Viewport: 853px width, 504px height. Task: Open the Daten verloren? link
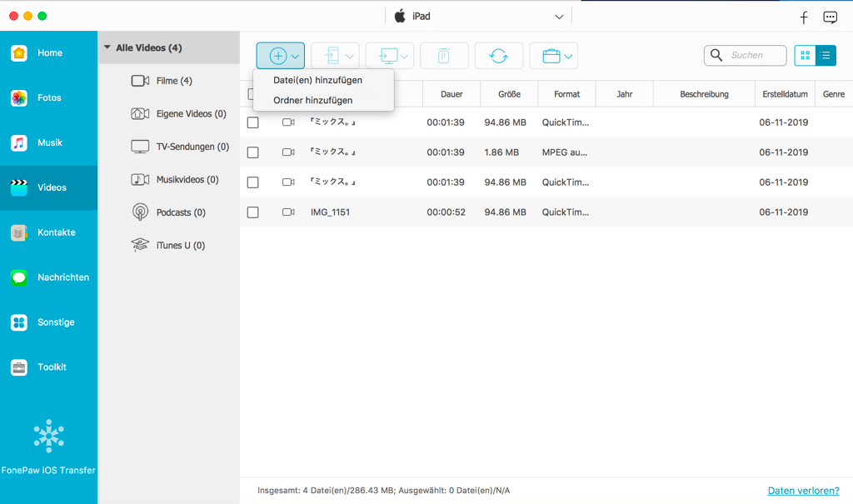pos(804,491)
